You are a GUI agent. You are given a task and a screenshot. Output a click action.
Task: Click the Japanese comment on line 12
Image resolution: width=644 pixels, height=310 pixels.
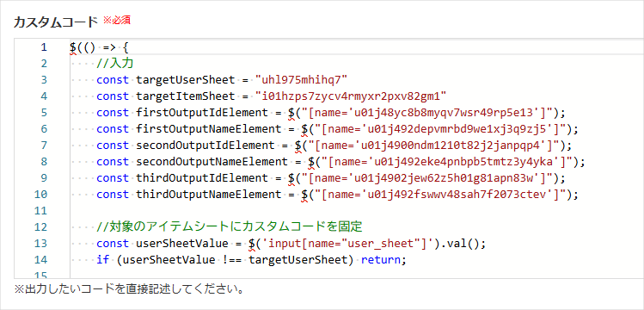[230, 227]
